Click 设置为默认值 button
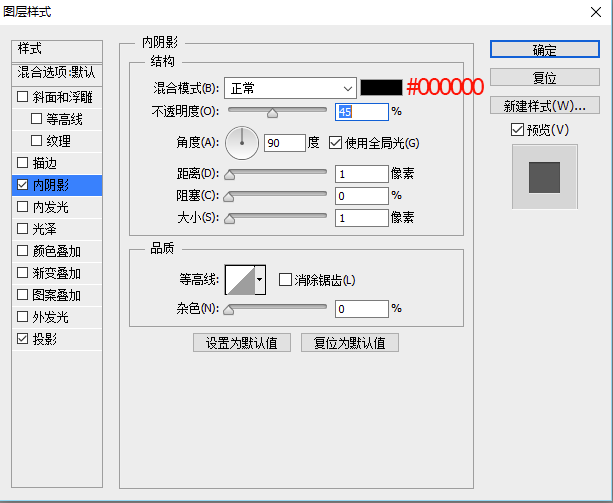 (242, 343)
